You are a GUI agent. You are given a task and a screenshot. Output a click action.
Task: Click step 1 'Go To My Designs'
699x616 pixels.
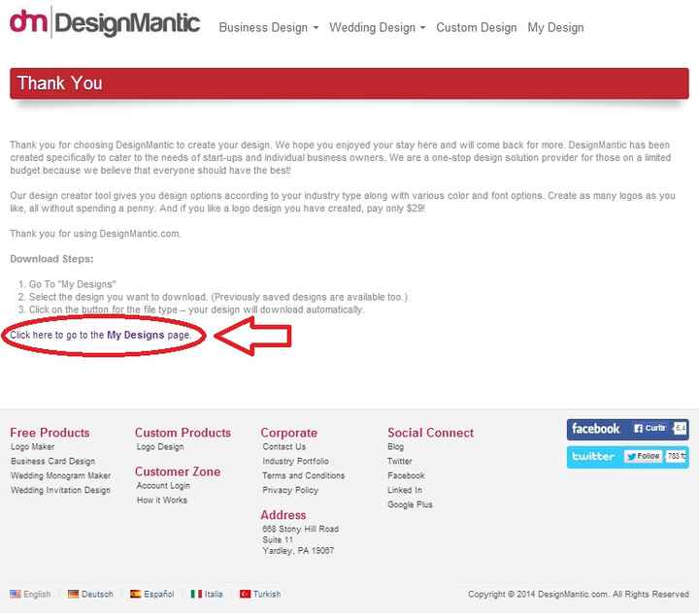pyautogui.click(x=72, y=284)
